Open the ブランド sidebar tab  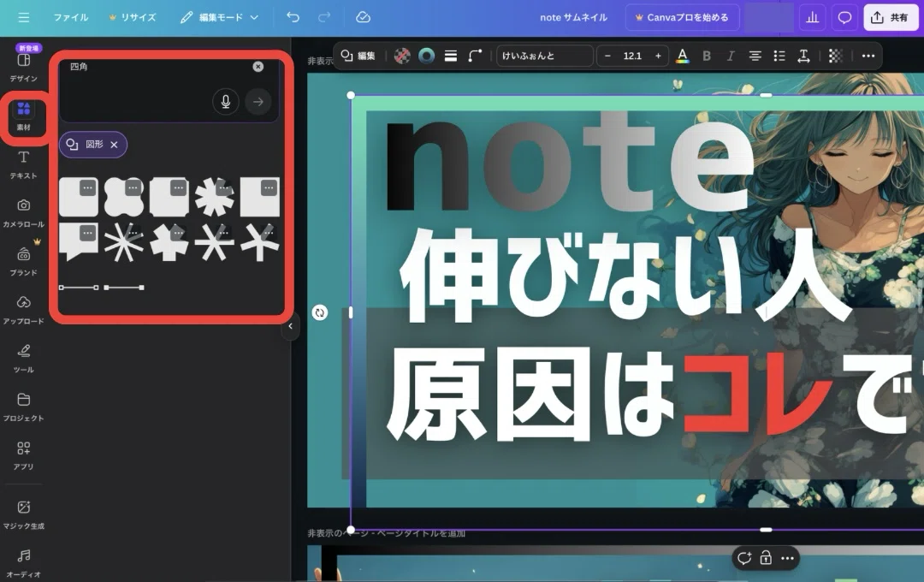point(24,261)
